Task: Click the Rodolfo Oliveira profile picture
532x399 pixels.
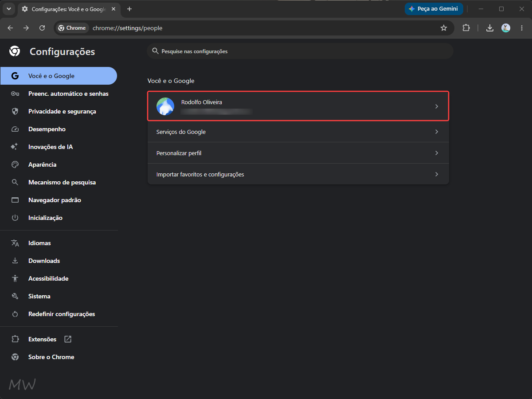Action: [165, 106]
